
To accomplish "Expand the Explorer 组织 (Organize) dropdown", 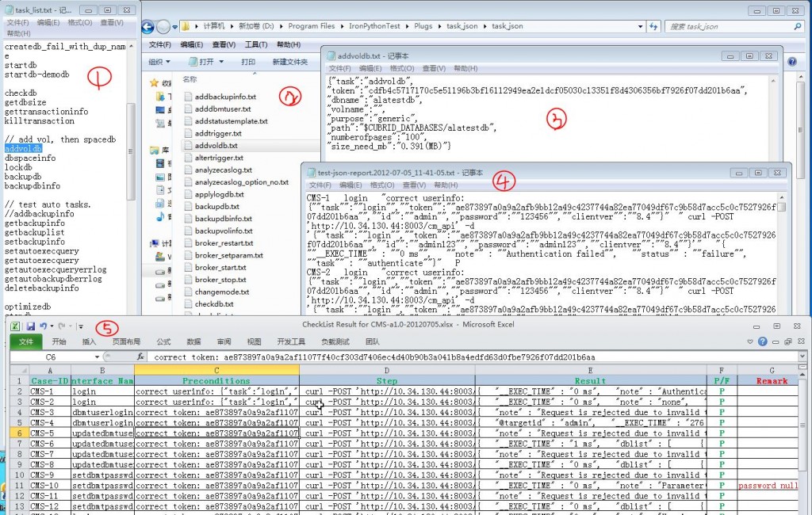I will 159,62.
